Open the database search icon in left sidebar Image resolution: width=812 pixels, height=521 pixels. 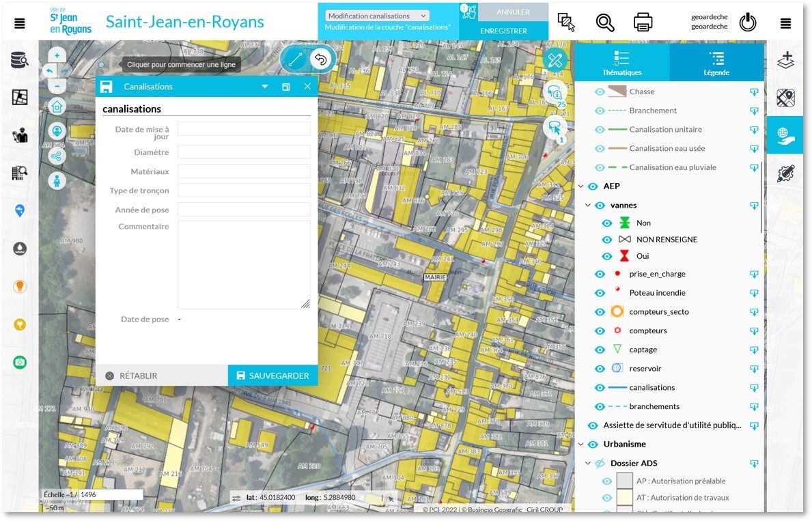20,60
